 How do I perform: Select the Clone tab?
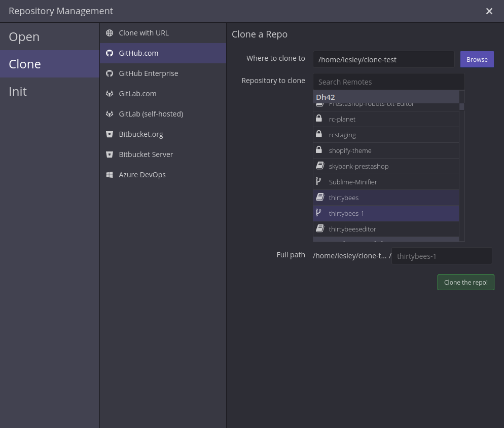click(50, 64)
